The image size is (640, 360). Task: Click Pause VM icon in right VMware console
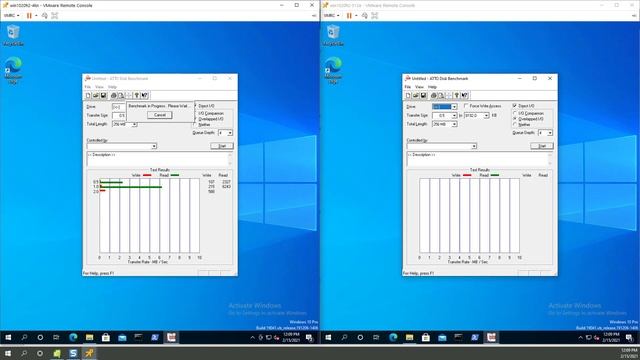click(x=349, y=16)
